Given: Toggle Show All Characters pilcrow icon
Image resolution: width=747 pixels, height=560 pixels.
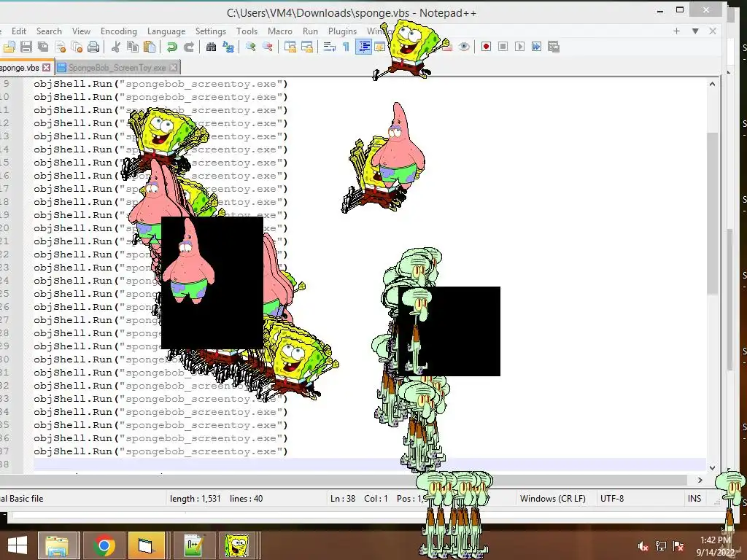Looking at the screenshot, I should 347,47.
